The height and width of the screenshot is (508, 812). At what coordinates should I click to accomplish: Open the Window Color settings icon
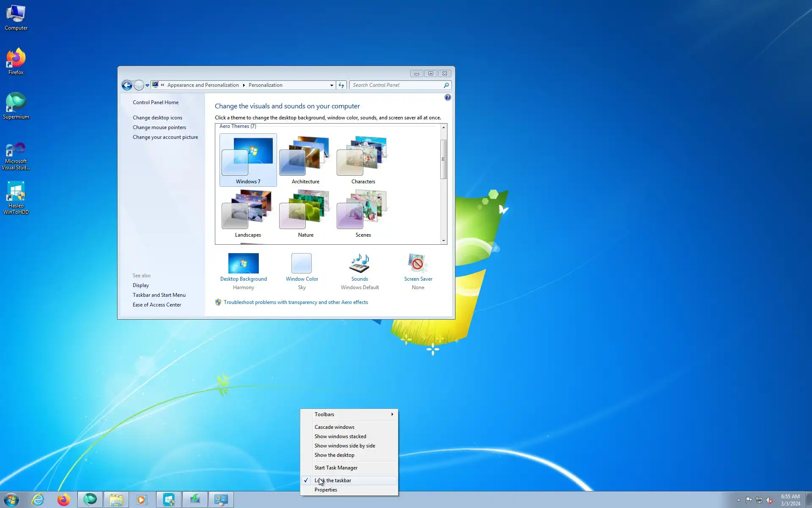302,263
